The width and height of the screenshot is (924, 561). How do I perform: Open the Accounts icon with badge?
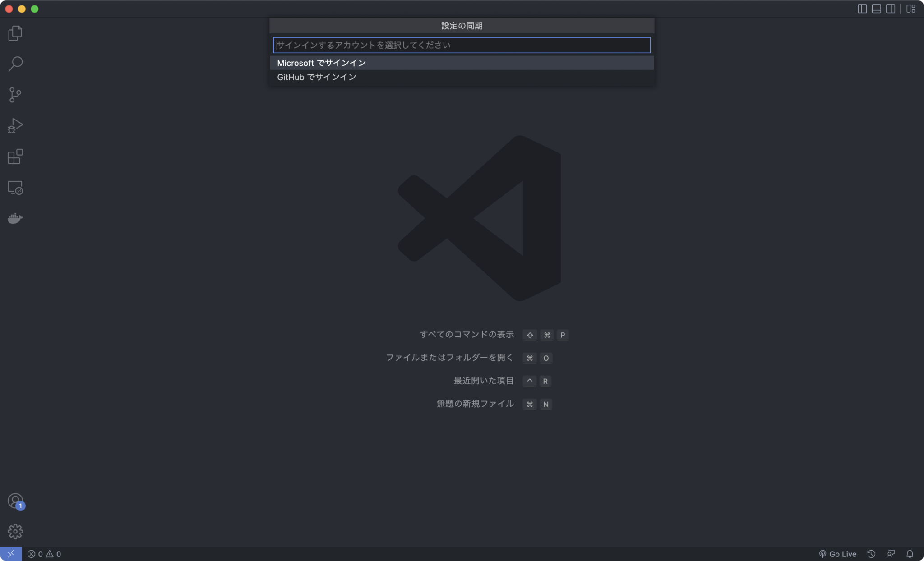[x=15, y=501]
